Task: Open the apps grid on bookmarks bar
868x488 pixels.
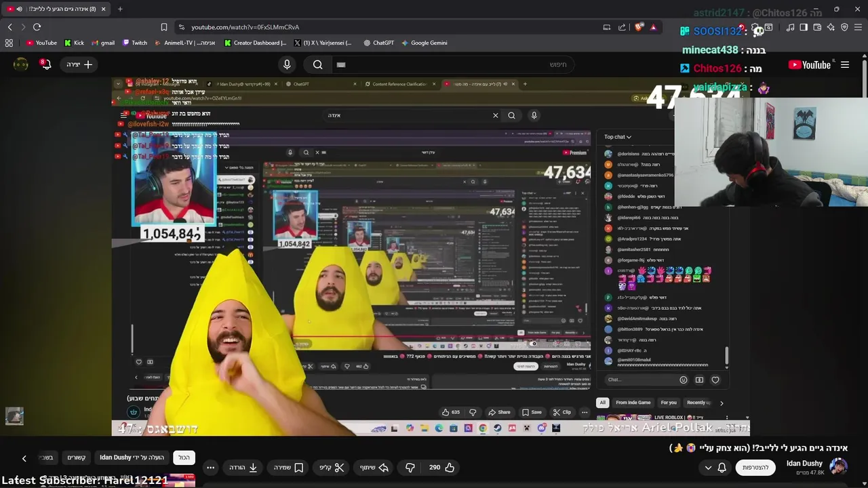Action: (9, 43)
